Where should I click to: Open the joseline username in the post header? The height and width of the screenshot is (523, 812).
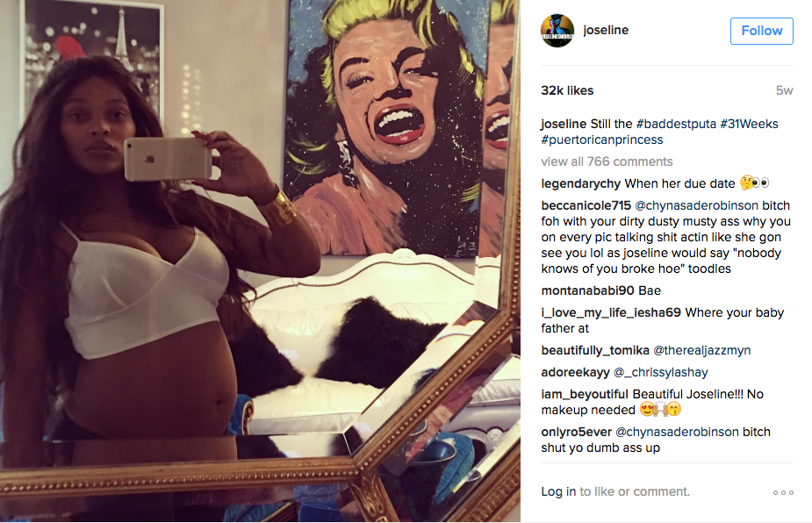click(x=606, y=30)
